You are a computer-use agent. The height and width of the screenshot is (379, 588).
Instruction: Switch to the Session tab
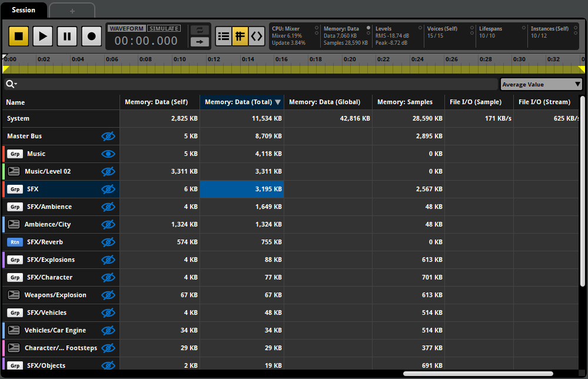tap(24, 10)
